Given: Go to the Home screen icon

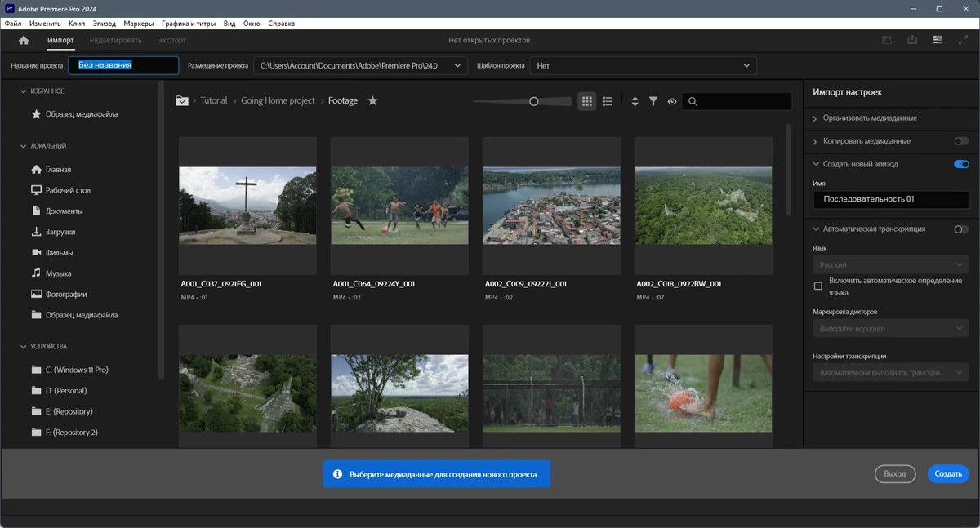Looking at the screenshot, I should click(x=23, y=40).
